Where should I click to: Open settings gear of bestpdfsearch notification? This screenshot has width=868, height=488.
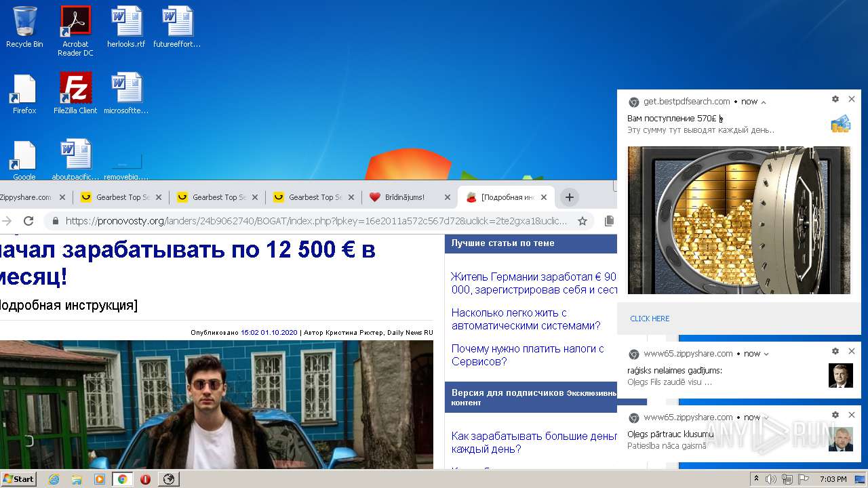[835, 99]
